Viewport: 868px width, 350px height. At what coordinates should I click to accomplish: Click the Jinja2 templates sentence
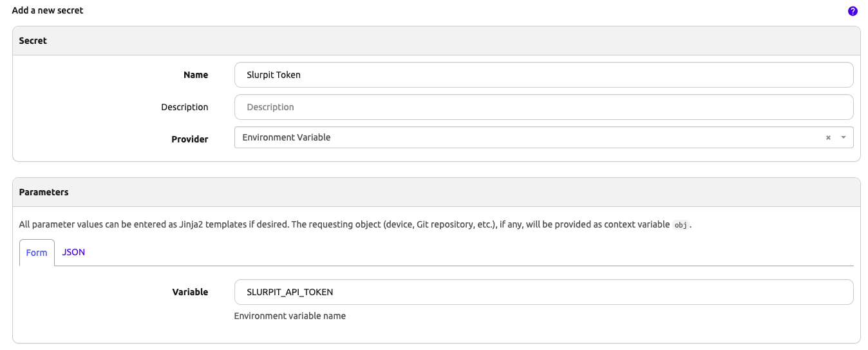tap(155, 224)
